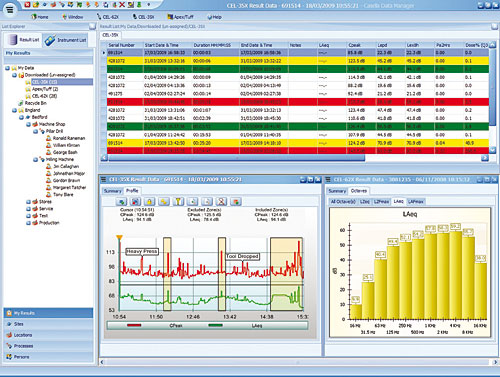
Task: Expand the Production tree node
Action: click(28, 223)
